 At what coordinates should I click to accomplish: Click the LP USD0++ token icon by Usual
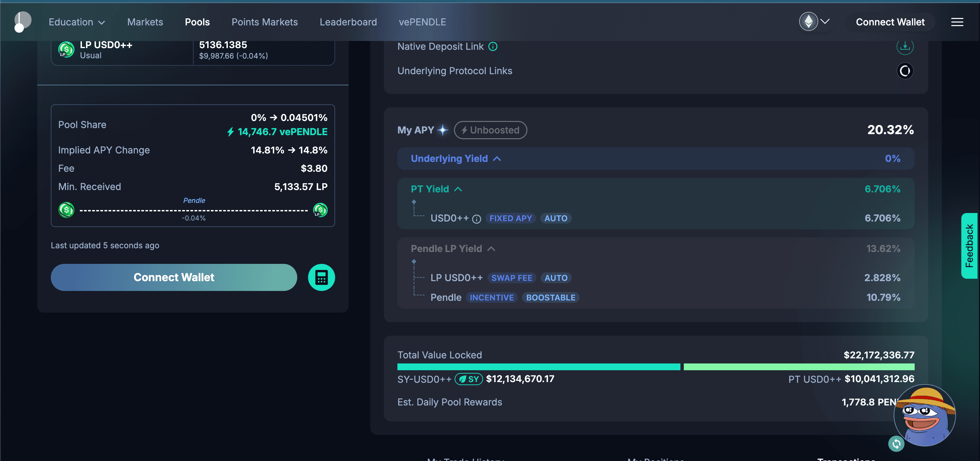pos(66,49)
